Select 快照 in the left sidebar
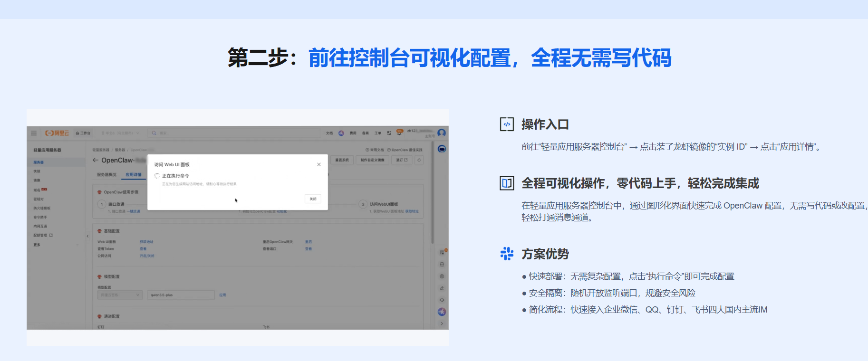 (x=37, y=171)
